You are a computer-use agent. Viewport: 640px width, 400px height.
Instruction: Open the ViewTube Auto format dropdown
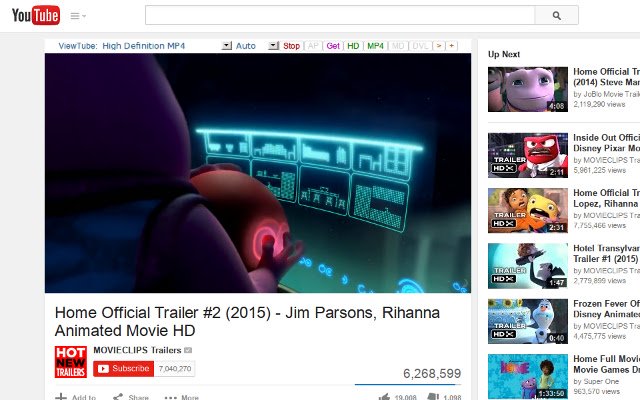pos(273,46)
